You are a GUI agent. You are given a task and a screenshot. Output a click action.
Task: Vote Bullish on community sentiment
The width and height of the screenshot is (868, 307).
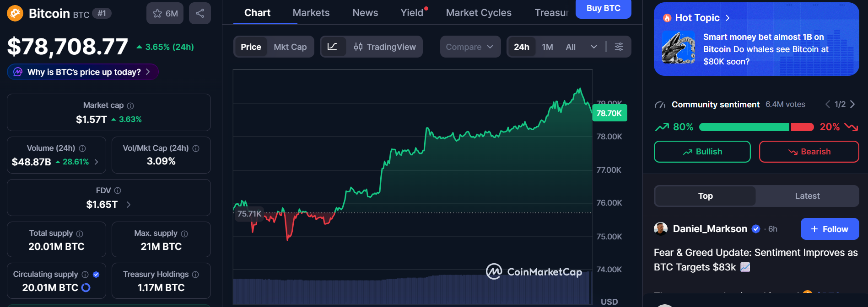(702, 152)
